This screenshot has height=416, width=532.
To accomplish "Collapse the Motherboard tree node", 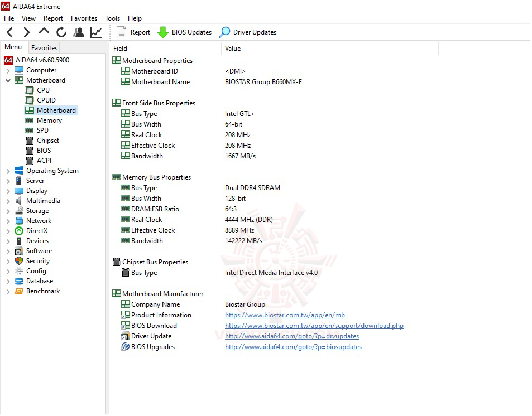I will click(x=8, y=81).
